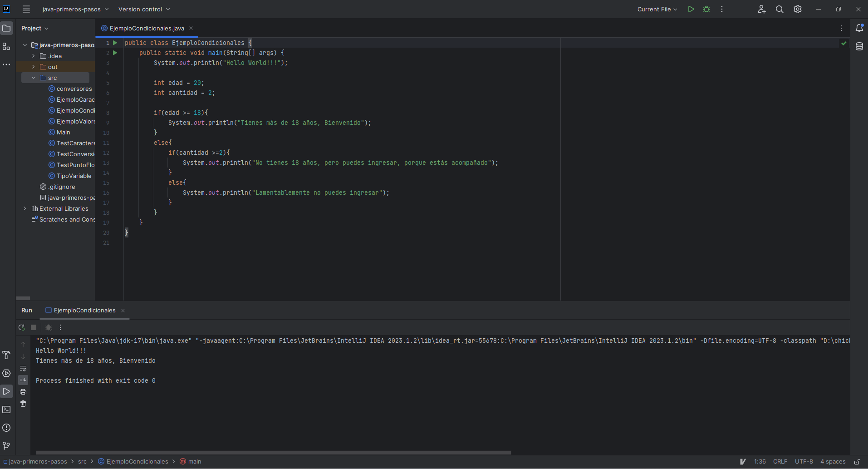This screenshot has height=469, width=868.
Task: Open the Run tool window icon
Action: (6, 391)
